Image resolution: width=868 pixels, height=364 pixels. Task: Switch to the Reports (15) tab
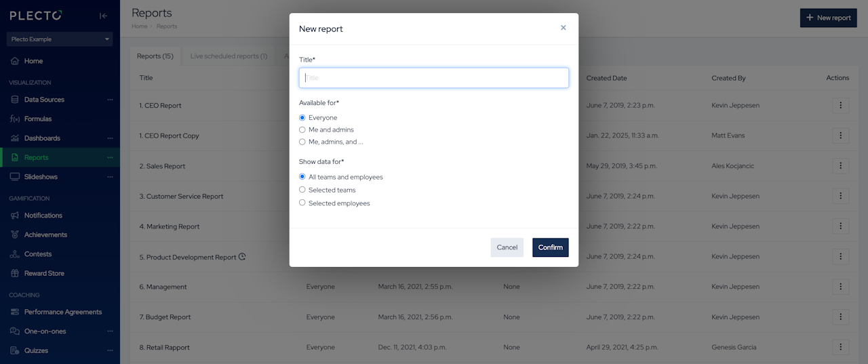pyautogui.click(x=155, y=56)
